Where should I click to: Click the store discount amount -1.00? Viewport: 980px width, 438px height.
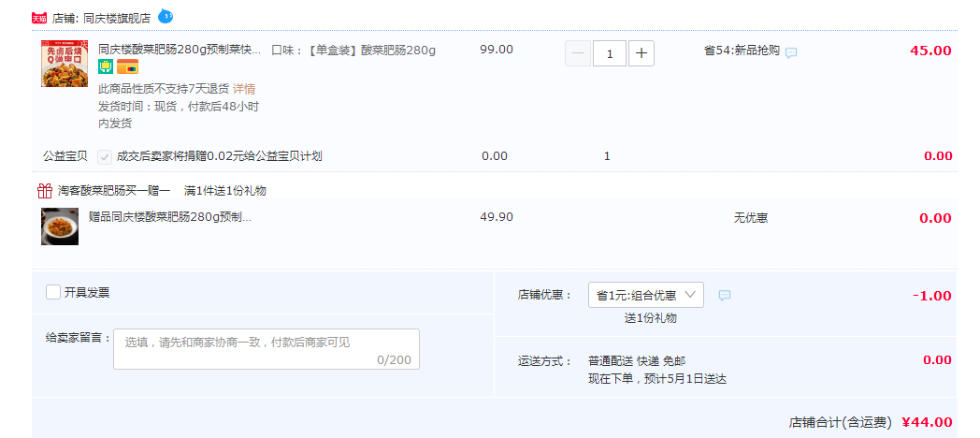[x=932, y=296]
